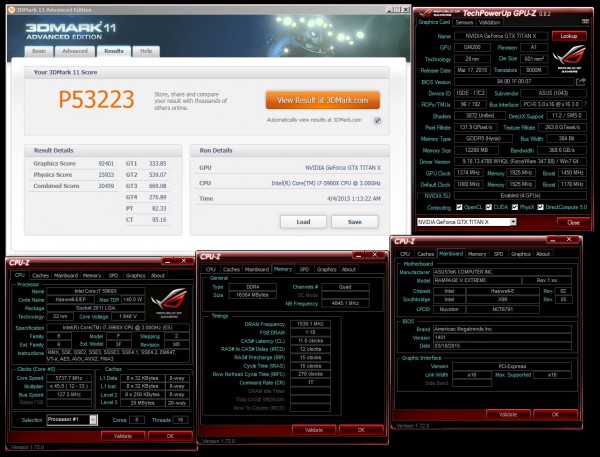Viewport: 600px width, 457px height.
Task: Click the Memory Size 12288 MB field
Action: click(x=476, y=150)
